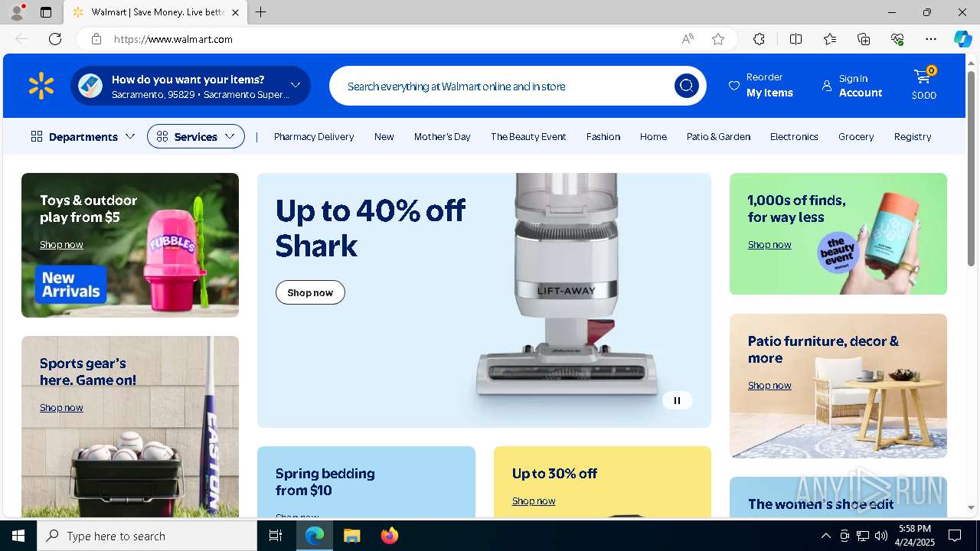Shop now for Patio furniture

click(x=769, y=385)
